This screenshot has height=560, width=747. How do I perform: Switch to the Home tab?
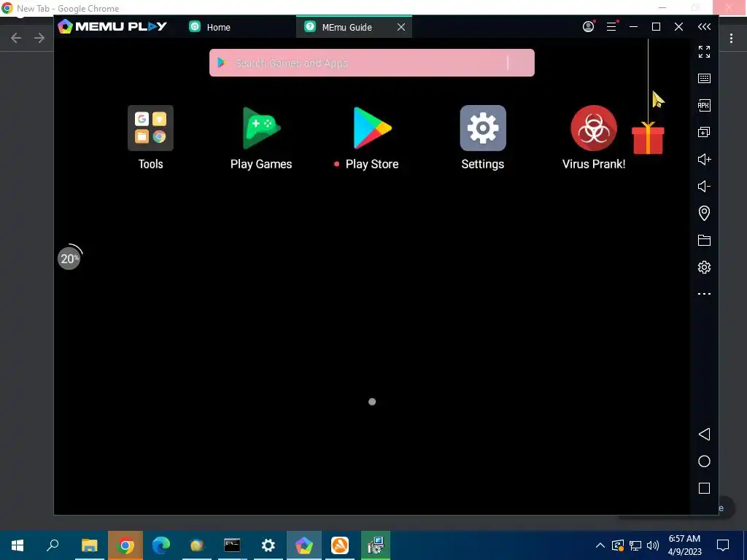209,27
